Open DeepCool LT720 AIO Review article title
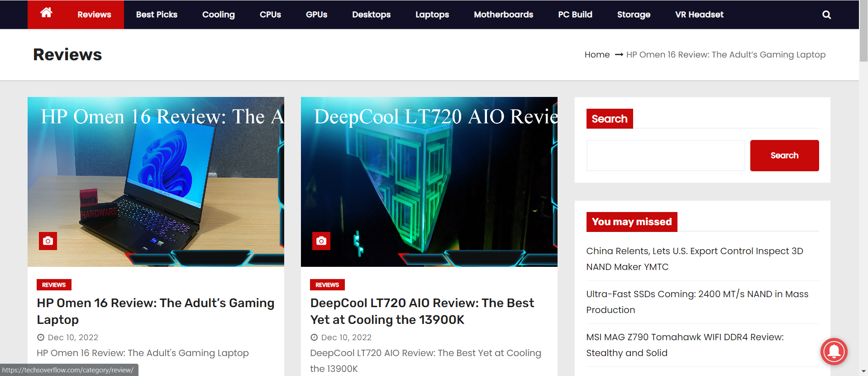868x376 pixels. click(422, 311)
